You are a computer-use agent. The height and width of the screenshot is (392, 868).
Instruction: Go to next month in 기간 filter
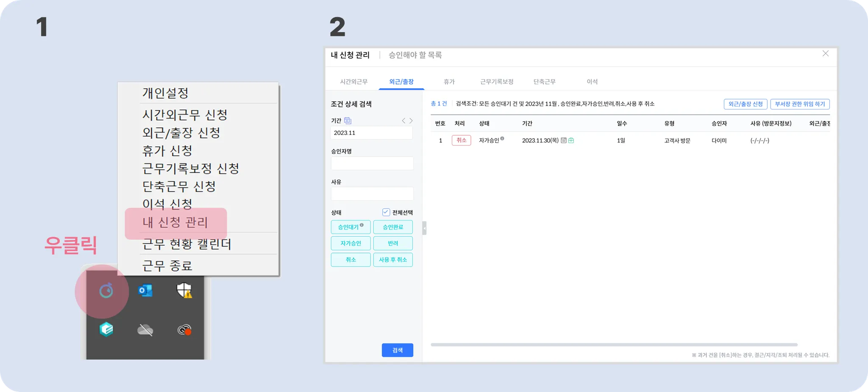[x=411, y=121]
